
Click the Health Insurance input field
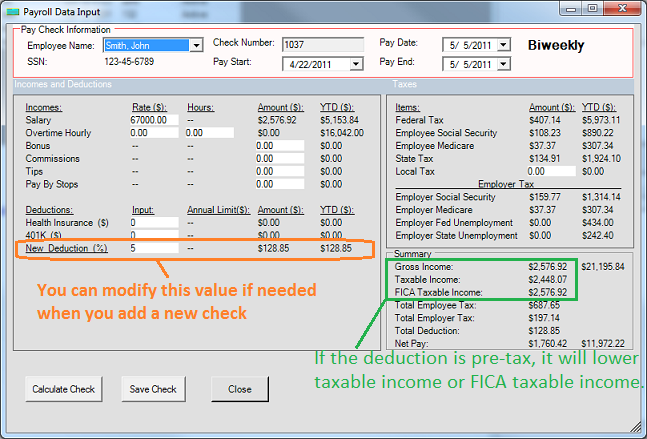tap(153, 223)
